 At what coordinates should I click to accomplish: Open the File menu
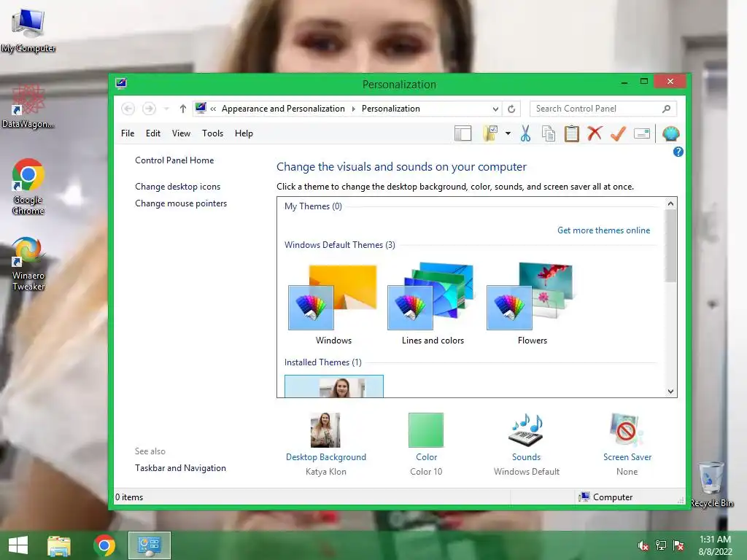128,133
